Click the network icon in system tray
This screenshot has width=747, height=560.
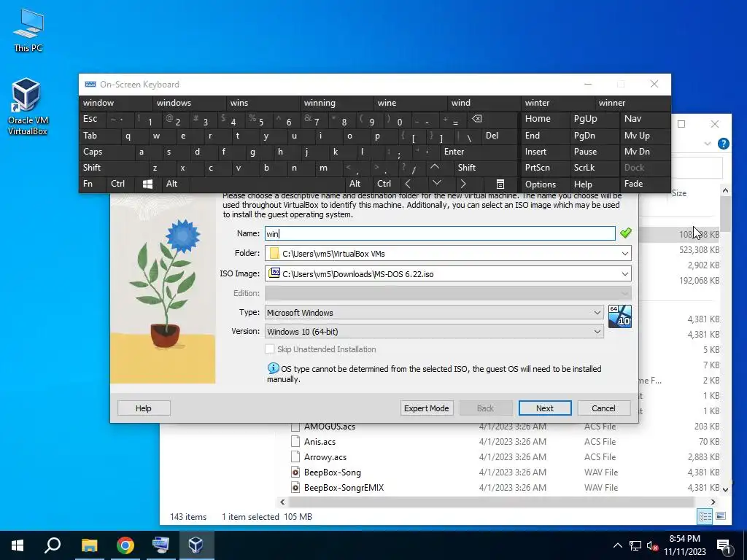(x=635, y=545)
